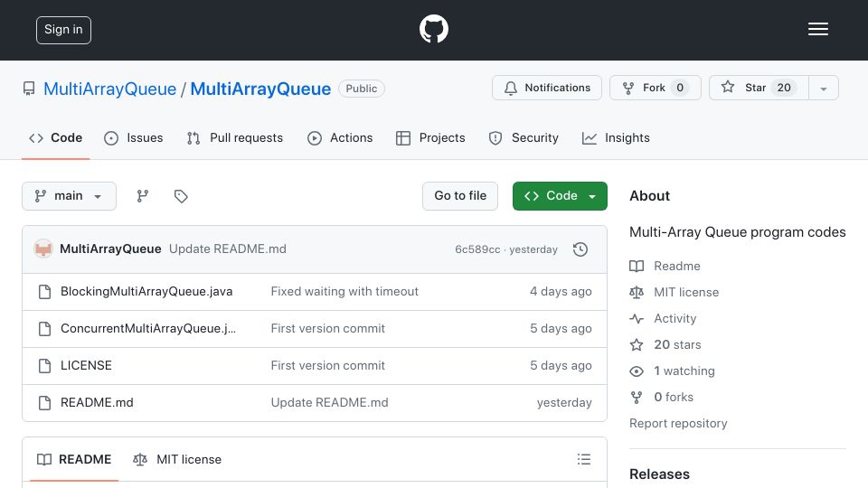Screen dimensions: 868x488
Task: Open the Pull requests tab
Action: [x=235, y=137]
